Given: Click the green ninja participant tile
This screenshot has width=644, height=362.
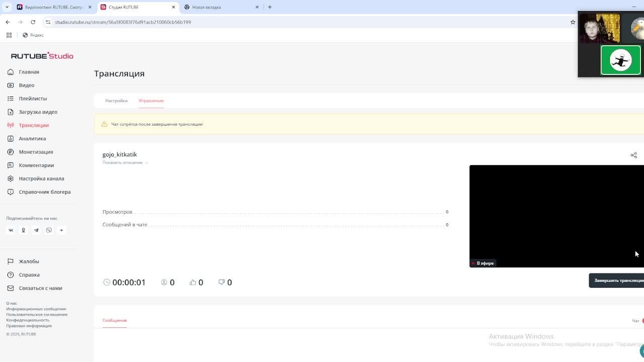Looking at the screenshot, I should coord(621,60).
